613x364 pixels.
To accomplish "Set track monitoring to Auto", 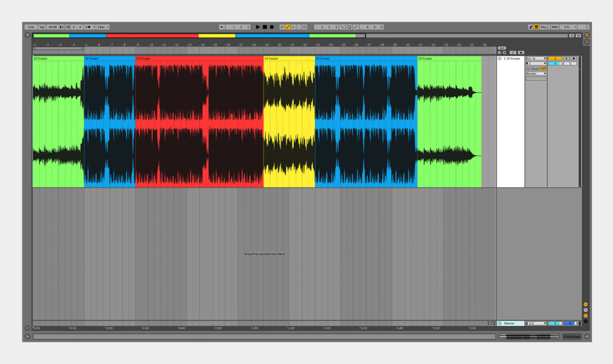I will (536, 68).
